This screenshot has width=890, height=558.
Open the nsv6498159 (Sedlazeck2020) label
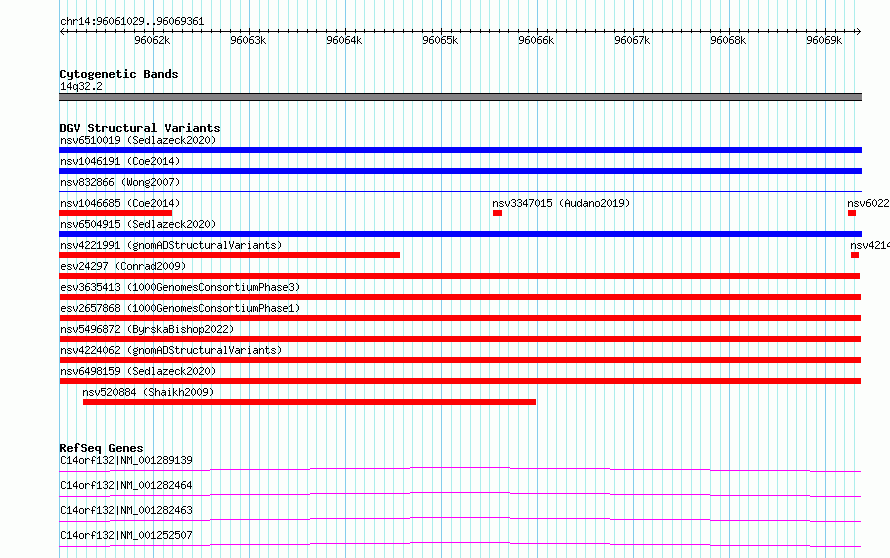pyautogui.click(x=138, y=371)
